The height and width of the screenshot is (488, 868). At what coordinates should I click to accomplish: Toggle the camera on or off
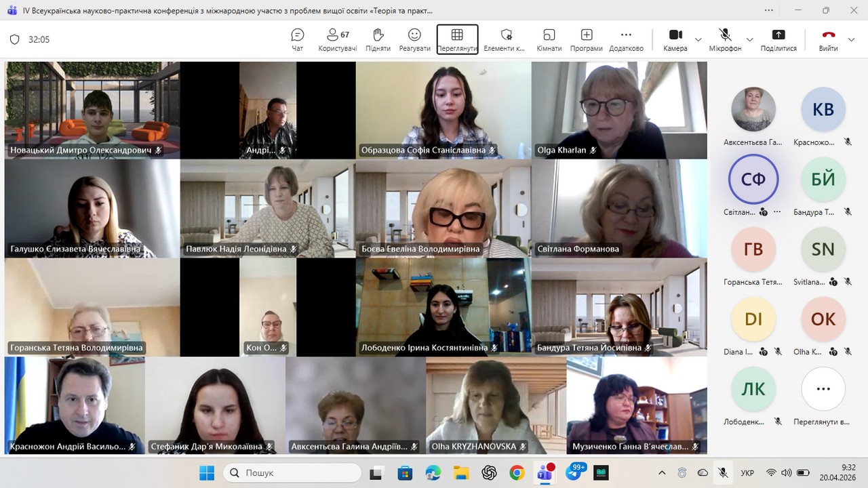(675, 39)
